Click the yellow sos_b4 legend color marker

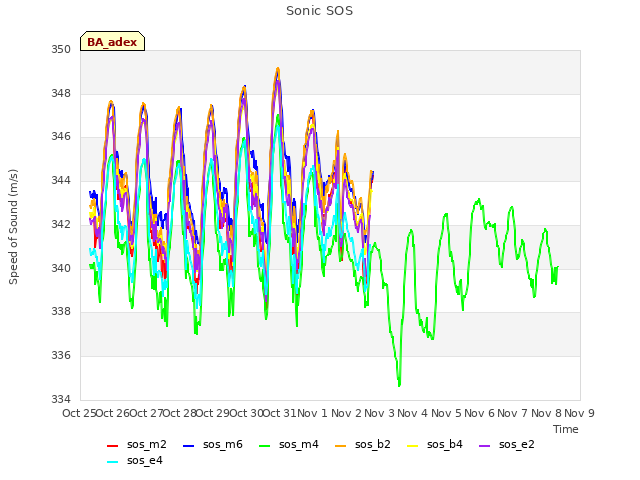click(x=412, y=446)
